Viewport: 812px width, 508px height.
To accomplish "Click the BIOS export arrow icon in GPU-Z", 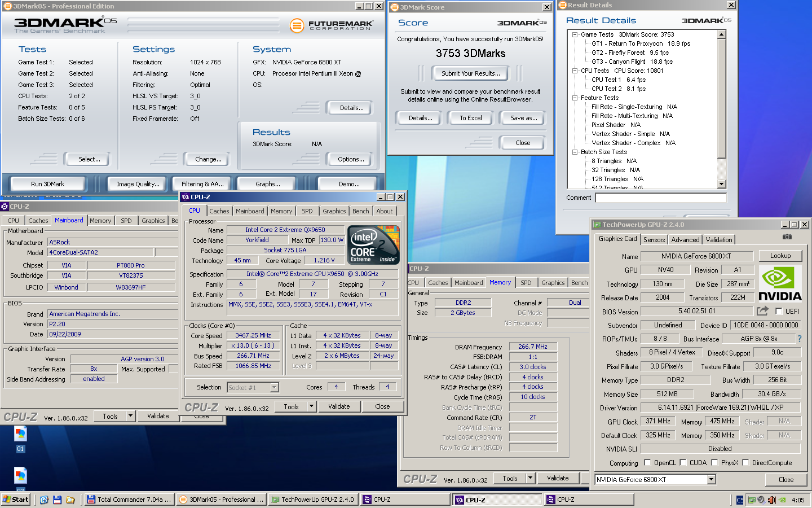I will click(762, 311).
